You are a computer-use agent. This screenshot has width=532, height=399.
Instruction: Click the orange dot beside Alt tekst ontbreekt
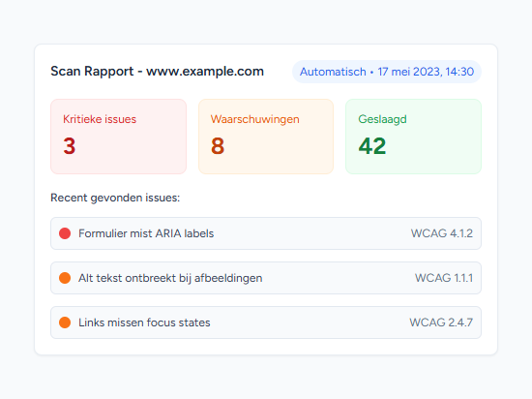[x=65, y=278]
